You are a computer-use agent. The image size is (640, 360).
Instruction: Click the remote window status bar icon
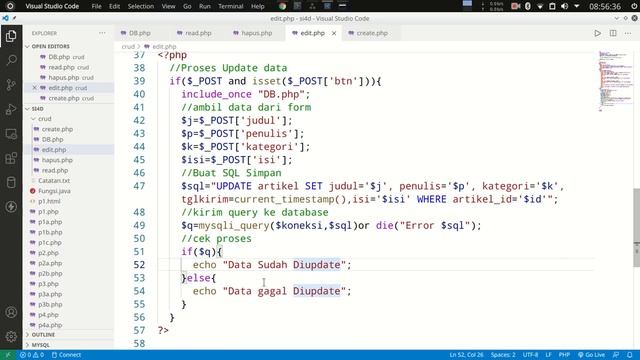pos(7,355)
